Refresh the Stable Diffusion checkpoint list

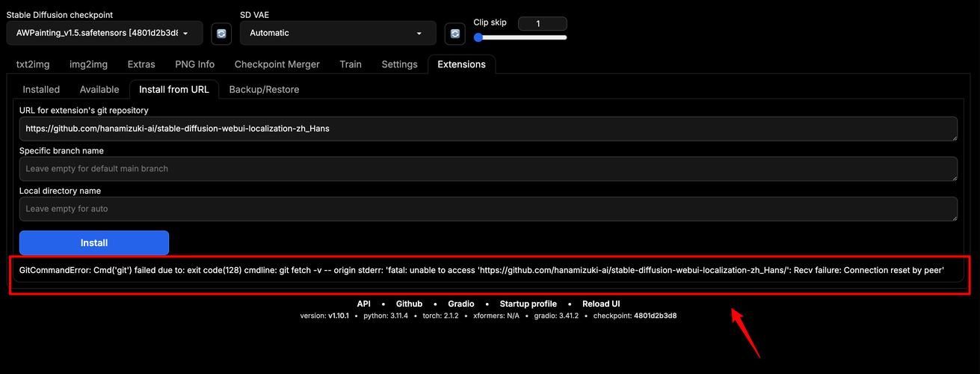[x=221, y=34]
